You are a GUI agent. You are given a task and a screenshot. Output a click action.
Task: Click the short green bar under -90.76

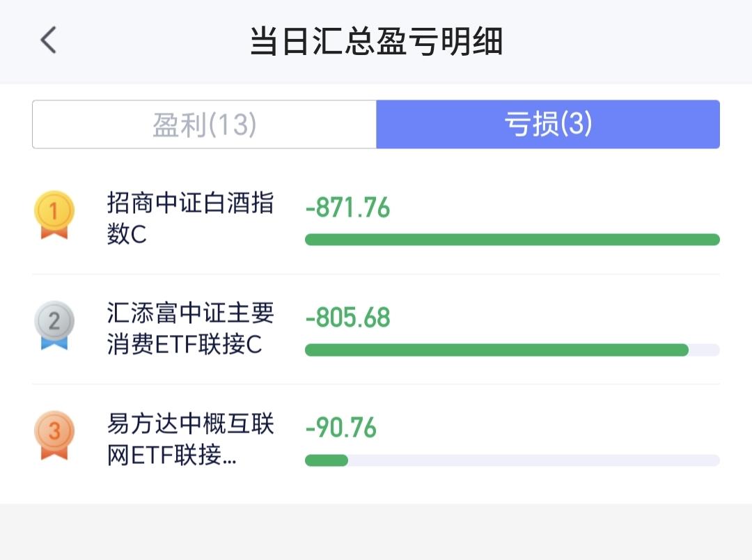pos(327,460)
